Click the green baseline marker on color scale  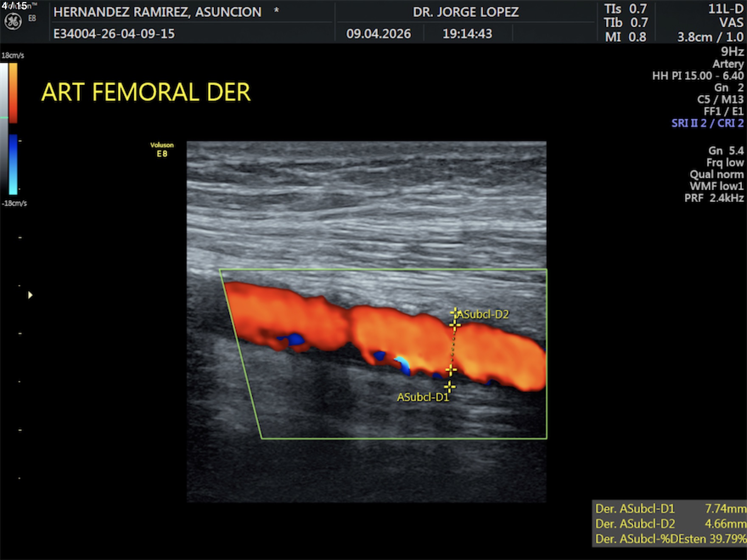(4, 118)
